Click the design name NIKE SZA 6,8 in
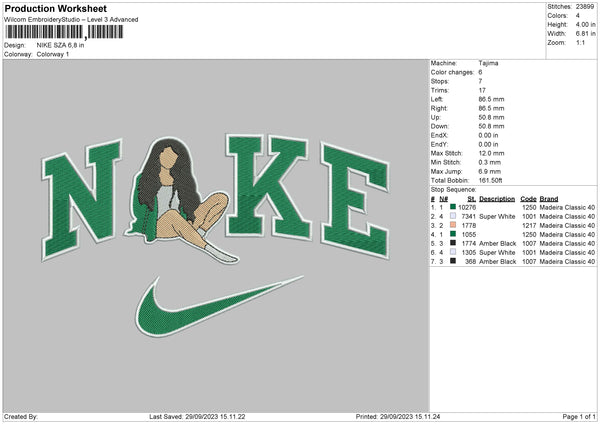This screenshot has width=600, height=424. (64, 45)
